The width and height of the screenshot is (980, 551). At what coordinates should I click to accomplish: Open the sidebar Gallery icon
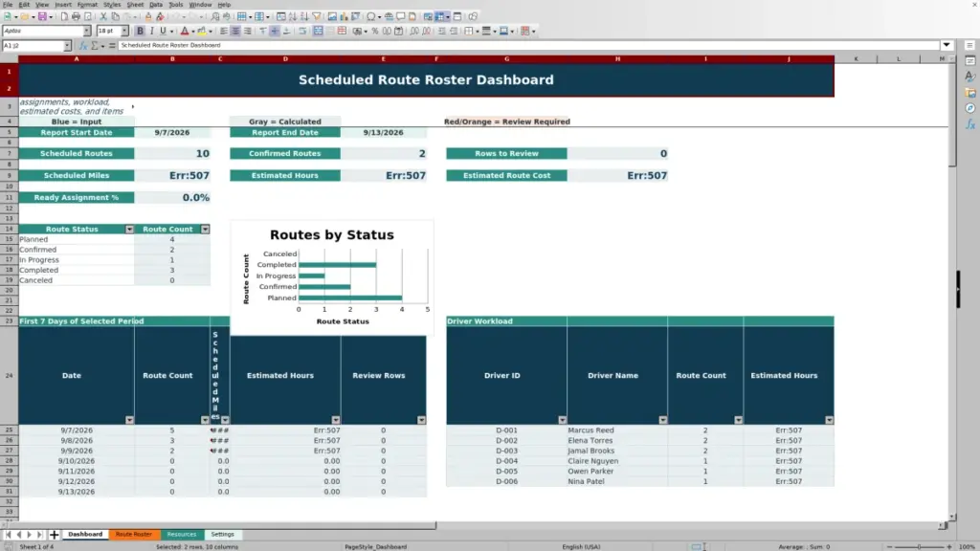(x=970, y=93)
